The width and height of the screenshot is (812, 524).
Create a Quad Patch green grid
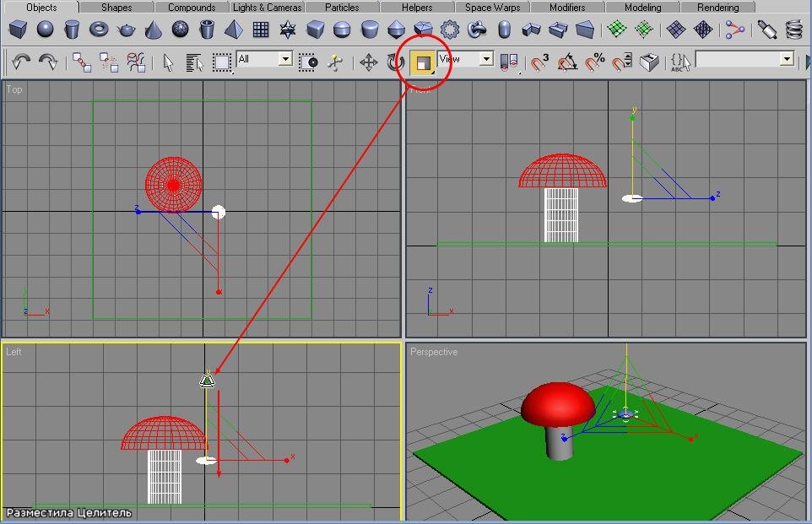click(x=617, y=30)
